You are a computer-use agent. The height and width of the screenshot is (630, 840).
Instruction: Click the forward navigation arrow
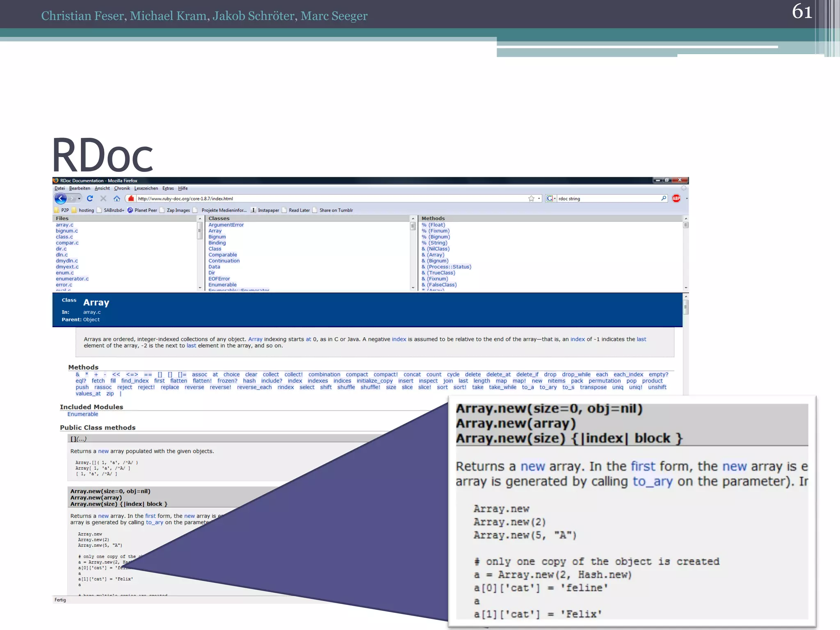pos(72,199)
